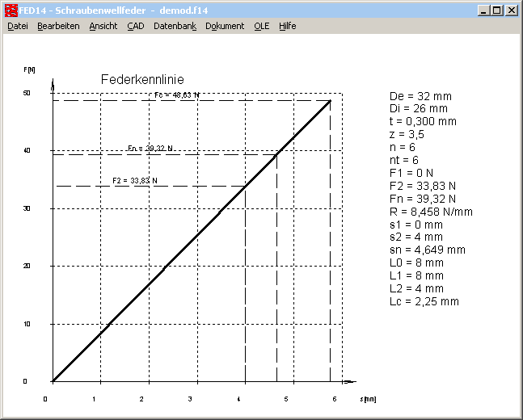Click the s [mm] axis label
Image resolution: width=523 pixels, height=420 pixels.
coord(368,399)
